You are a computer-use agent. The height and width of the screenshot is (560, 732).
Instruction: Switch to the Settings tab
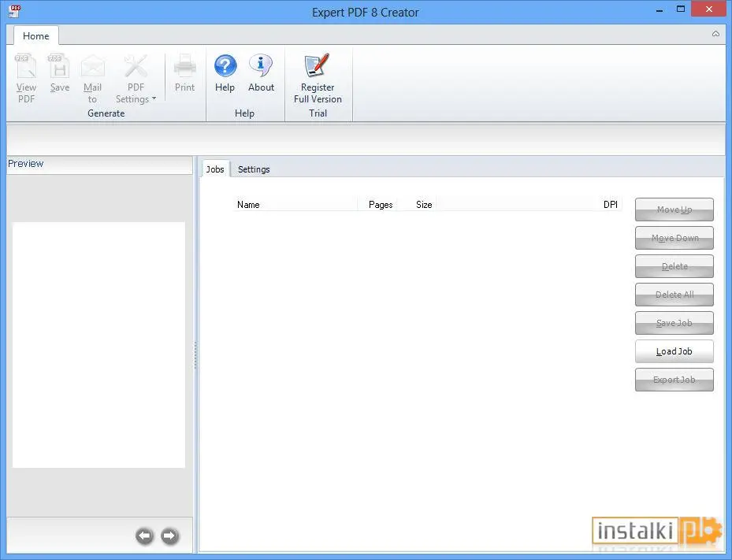pos(254,169)
